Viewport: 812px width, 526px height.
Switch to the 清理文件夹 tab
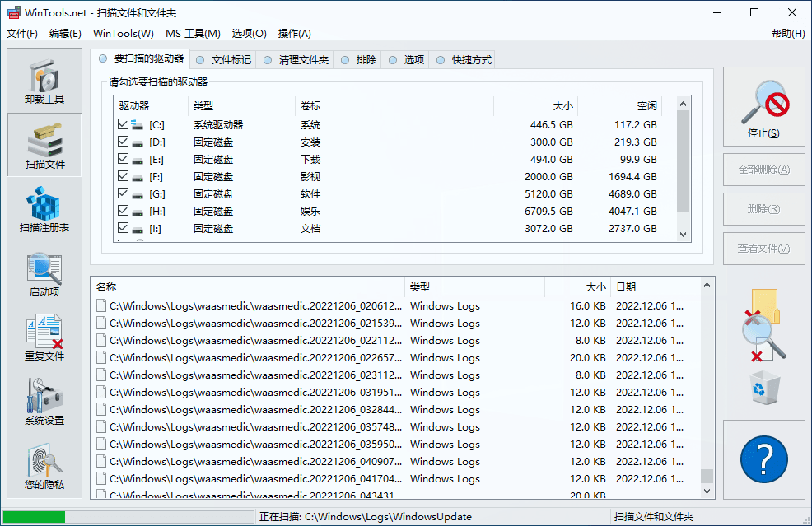point(296,60)
